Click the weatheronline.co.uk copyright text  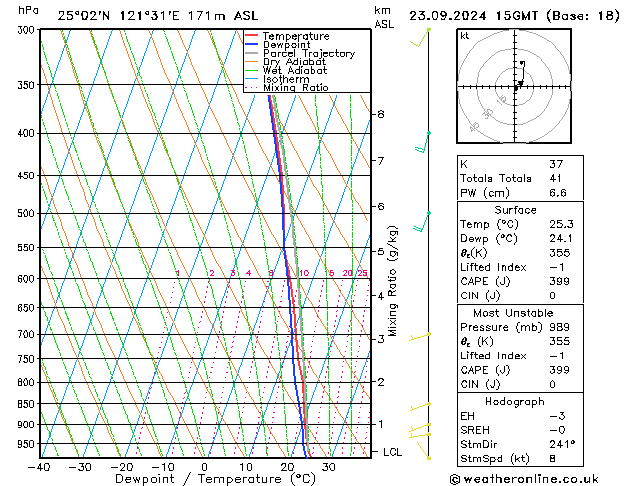524,479
